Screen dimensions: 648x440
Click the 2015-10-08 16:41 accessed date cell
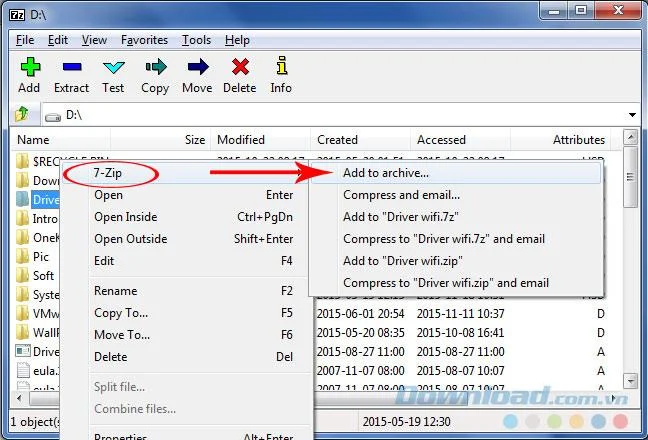click(x=460, y=333)
